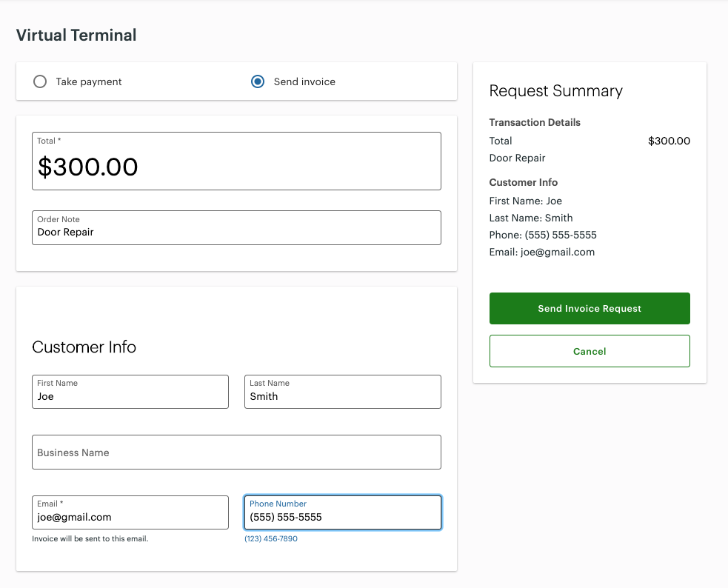Focus the Total amount field
Viewport: 728px width, 588px height.
pos(236,161)
